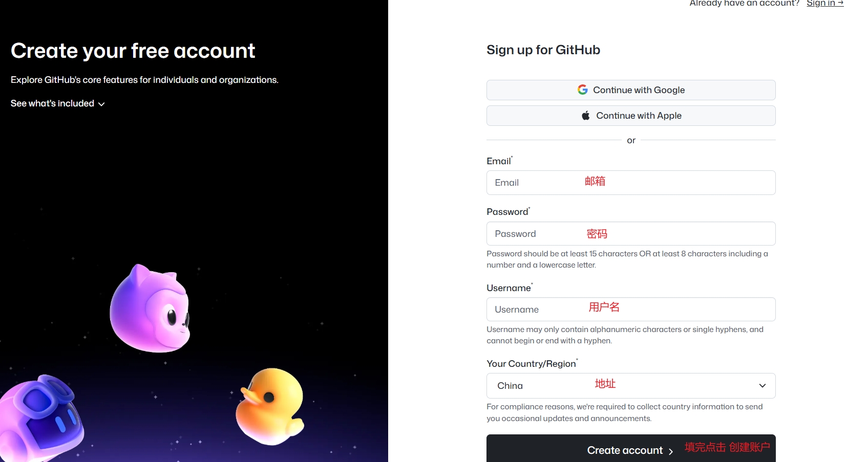Click the Apple logo icon

coord(585,116)
